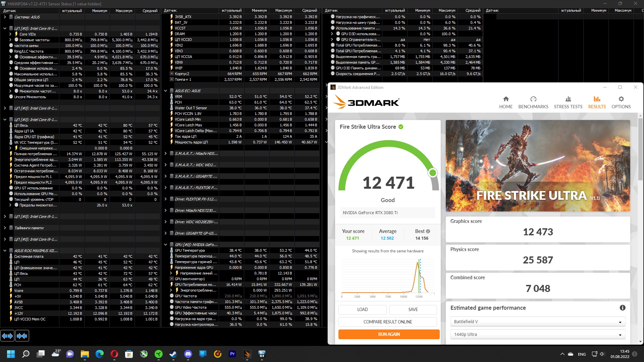Image resolution: width=644 pixels, height=362 pixels.
Task: Open STRESS TESTS chart icon
Action: [x=568, y=99]
